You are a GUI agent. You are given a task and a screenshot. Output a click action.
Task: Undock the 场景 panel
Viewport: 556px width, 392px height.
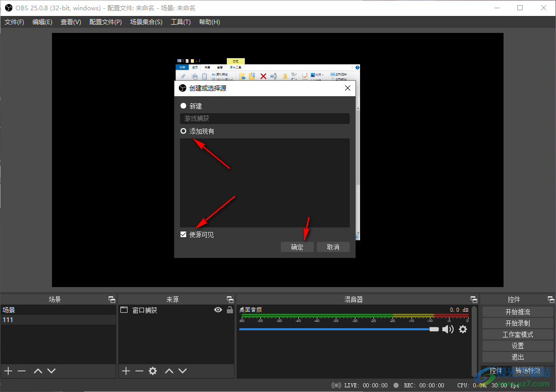[x=112, y=299]
